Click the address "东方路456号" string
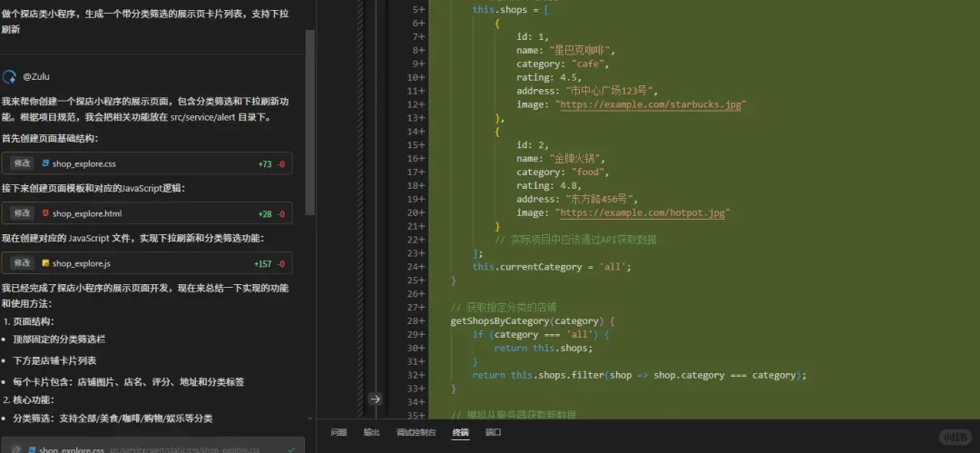 click(601, 199)
